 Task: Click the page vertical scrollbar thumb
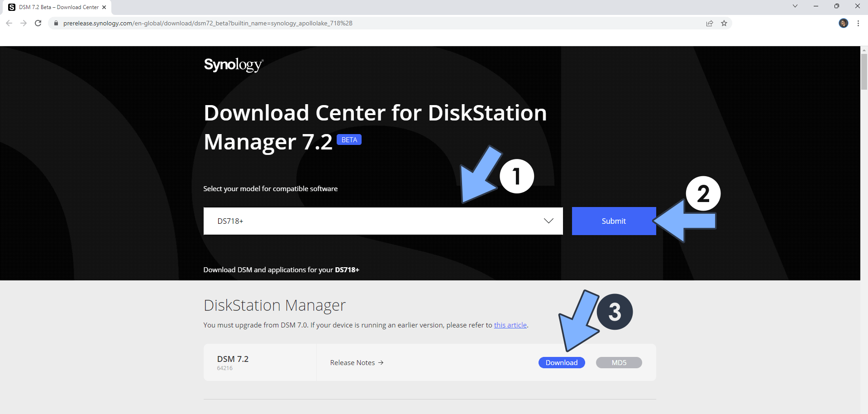(864, 72)
